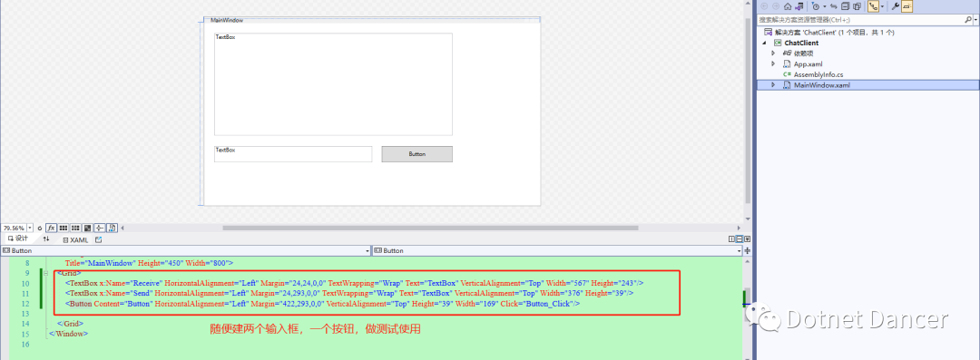The image size is (980, 360).
Task: Click Button control on design surface
Action: tap(416, 154)
